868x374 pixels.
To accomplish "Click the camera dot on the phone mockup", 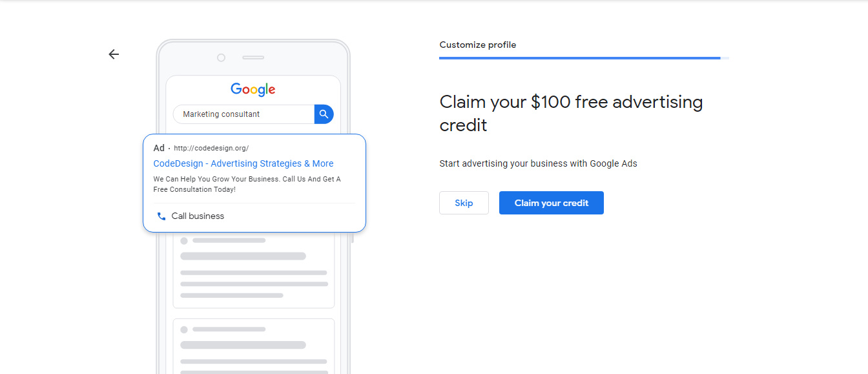I will pos(221,57).
